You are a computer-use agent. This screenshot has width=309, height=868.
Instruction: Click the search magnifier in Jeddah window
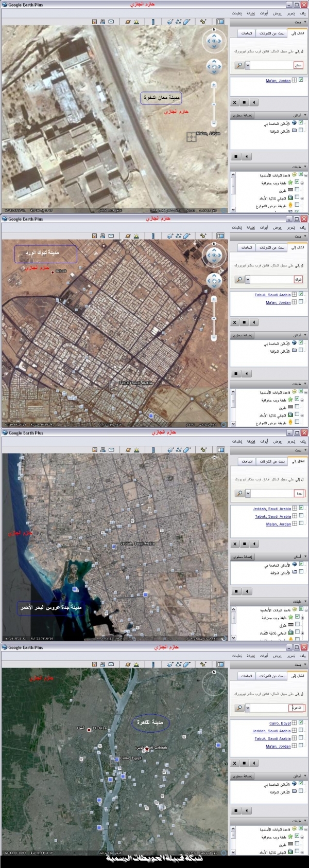(239, 493)
